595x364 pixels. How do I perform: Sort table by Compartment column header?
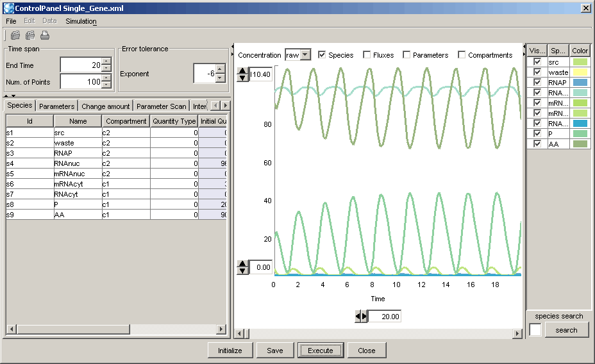[x=126, y=121]
